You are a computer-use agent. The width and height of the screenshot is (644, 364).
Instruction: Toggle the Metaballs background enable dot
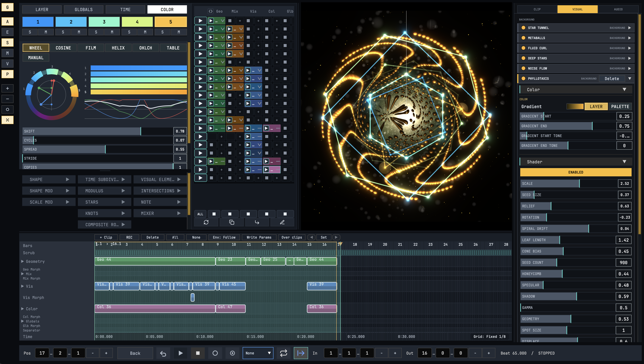pyautogui.click(x=523, y=38)
